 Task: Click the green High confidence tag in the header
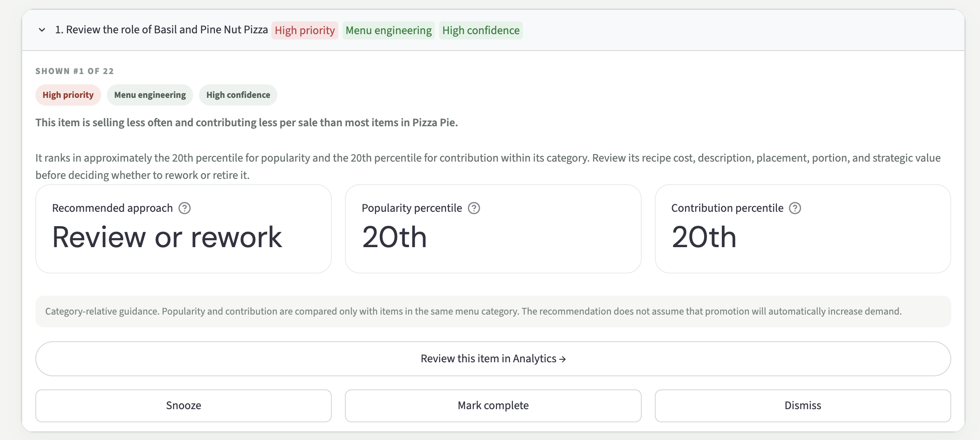click(x=481, y=30)
